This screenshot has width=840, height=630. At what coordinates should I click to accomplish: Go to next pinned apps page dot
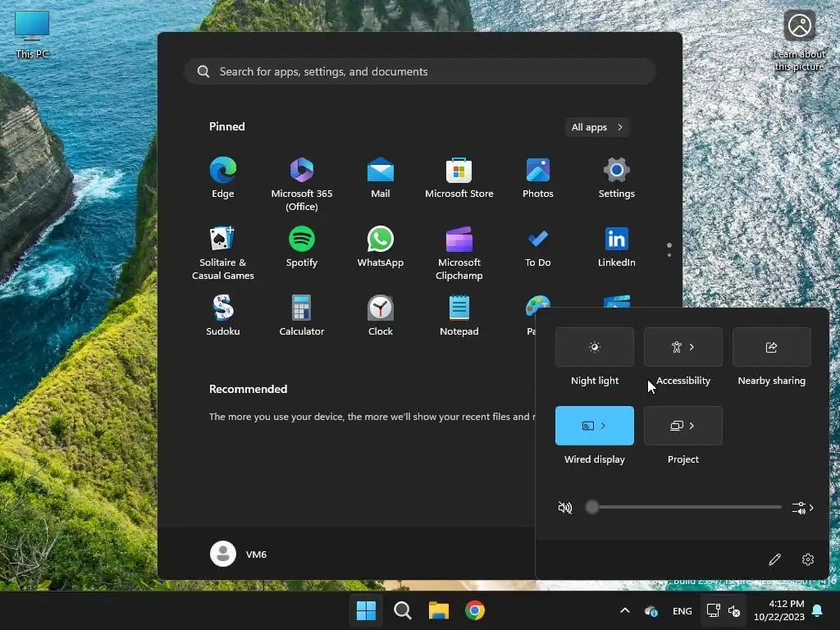tap(669, 255)
